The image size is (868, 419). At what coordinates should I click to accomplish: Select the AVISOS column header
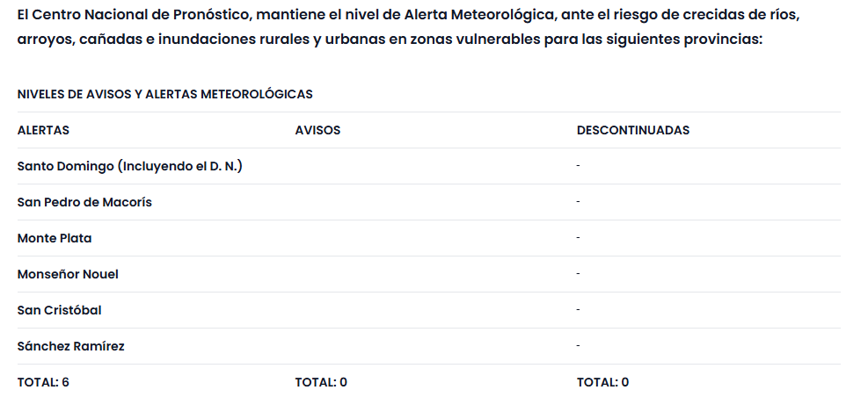click(x=317, y=130)
